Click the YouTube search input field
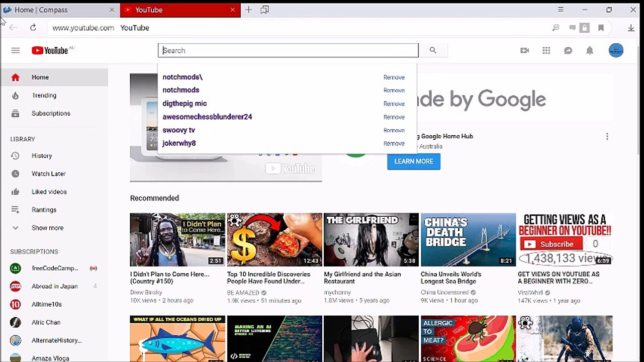The width and height of the screenshot is (644, 362). pyautogui.click(x=288, y=50)
